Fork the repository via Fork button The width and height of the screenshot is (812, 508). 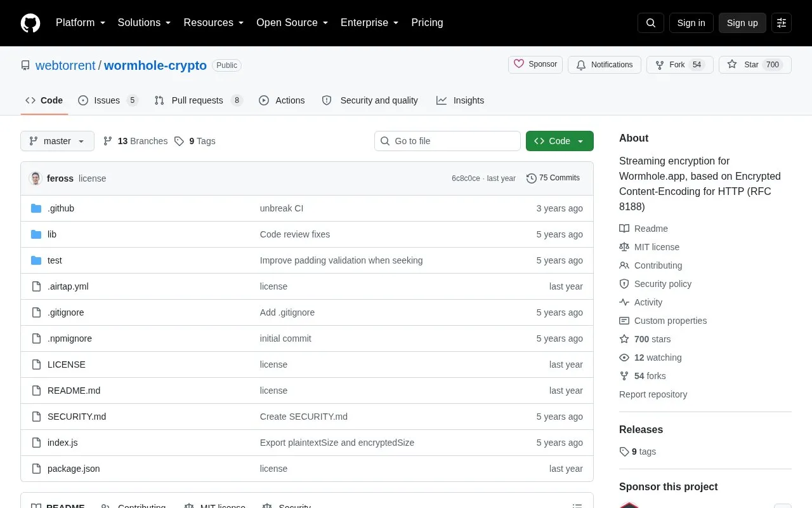(680, 65)
